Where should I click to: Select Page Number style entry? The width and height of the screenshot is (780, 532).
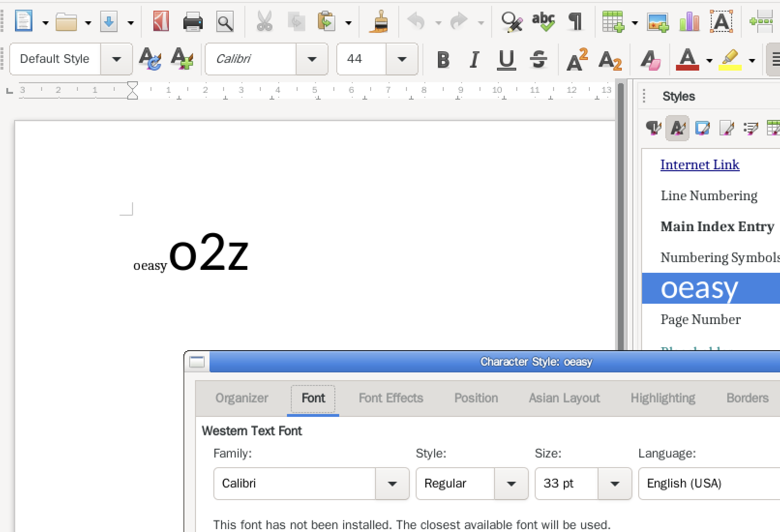701,319
